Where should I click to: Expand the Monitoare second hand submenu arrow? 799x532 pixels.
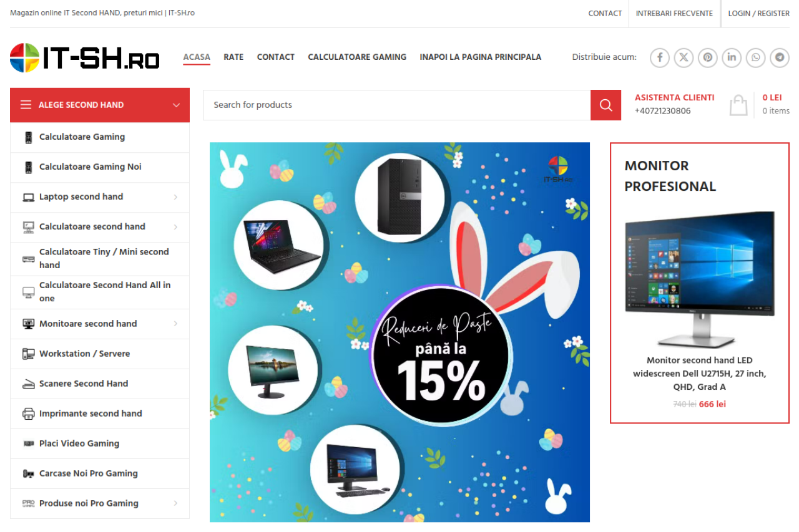[x=175, y=324]
